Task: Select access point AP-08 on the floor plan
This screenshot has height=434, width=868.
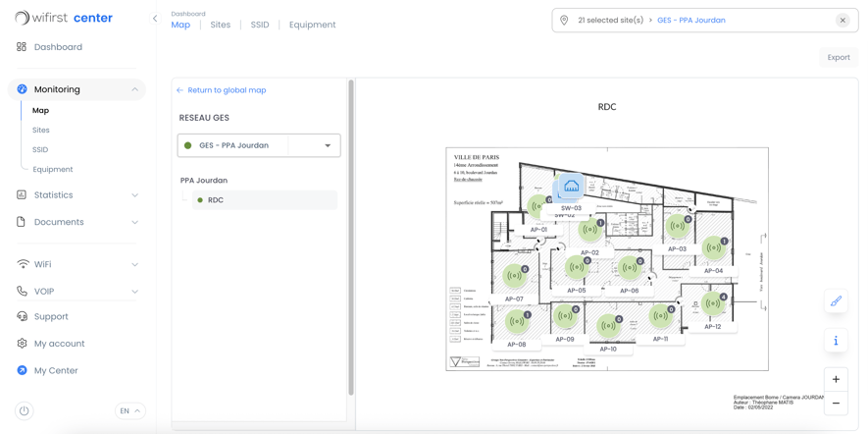Action: coord(517,321)
